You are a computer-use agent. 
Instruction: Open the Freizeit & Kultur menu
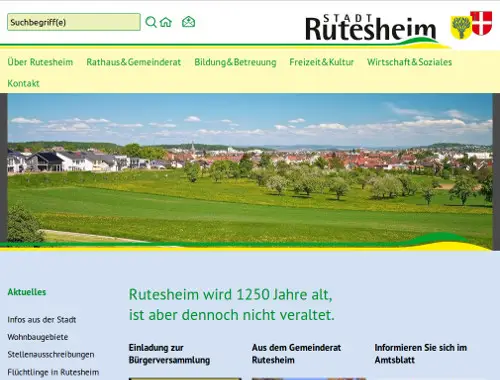point(321,62)
